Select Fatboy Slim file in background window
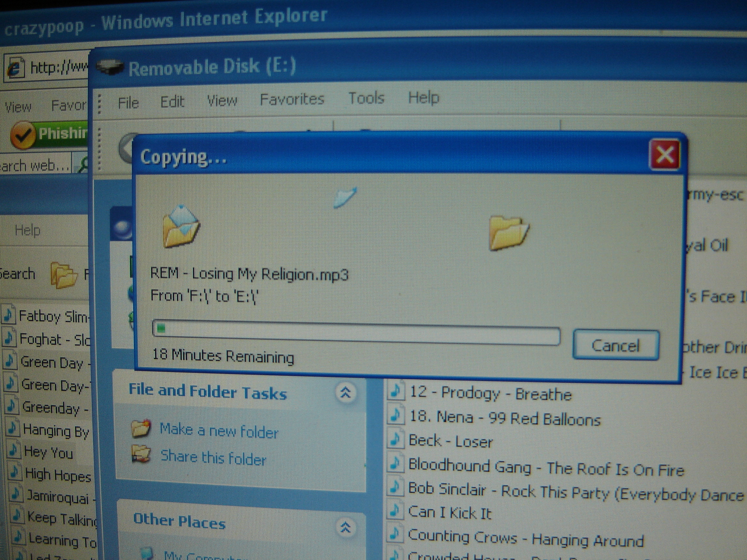Image resolution: width=747 pixels, height=560 pixels. coord(54,317)
